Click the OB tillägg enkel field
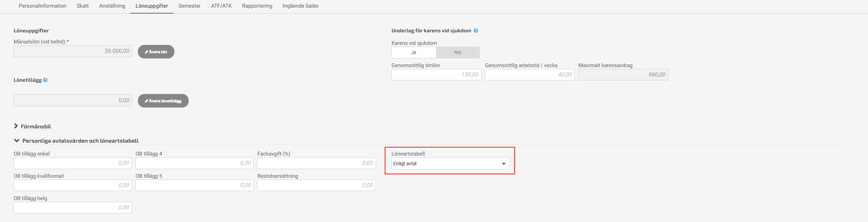The width and height of the screenshot is (868, 222). click(x=73, y=163)
